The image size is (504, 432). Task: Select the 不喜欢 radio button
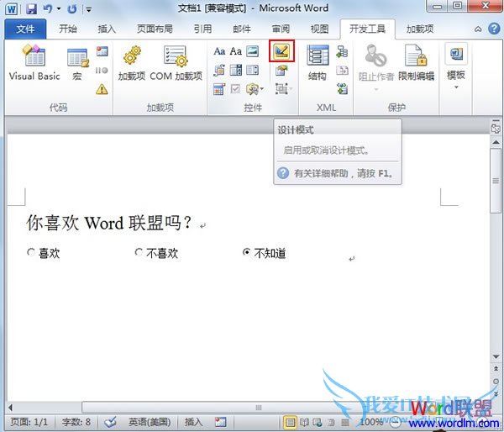point(139,252)
